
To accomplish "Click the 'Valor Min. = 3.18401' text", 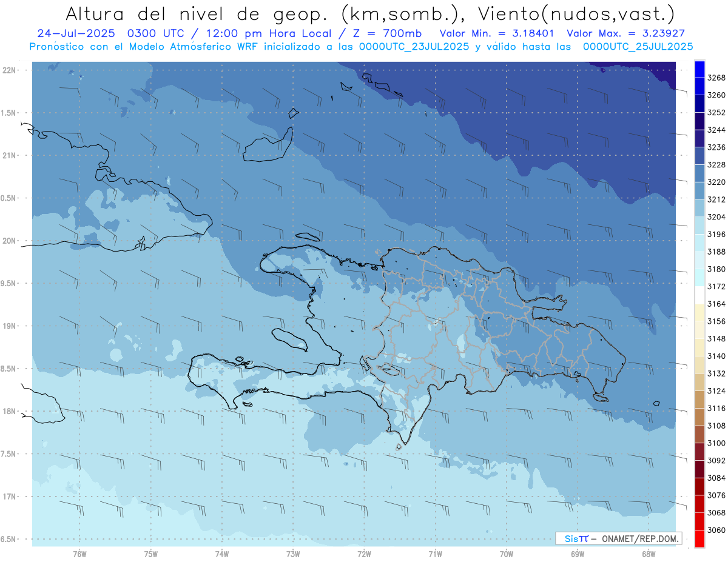I will [496, 34].
